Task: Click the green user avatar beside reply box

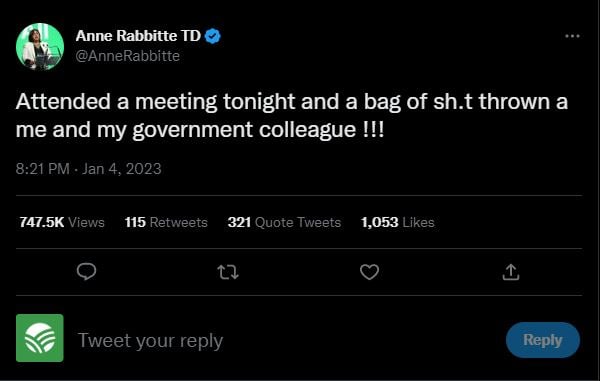Action: click(40, 338)
